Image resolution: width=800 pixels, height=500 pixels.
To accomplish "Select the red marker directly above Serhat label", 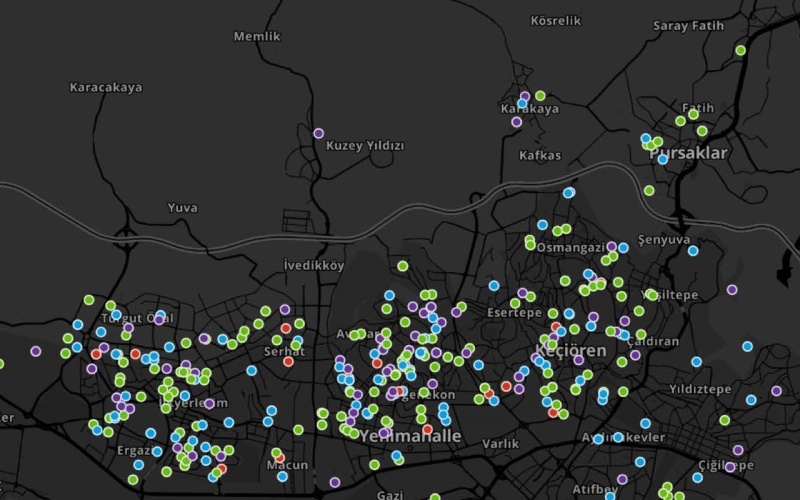I will tap(285, 328).
